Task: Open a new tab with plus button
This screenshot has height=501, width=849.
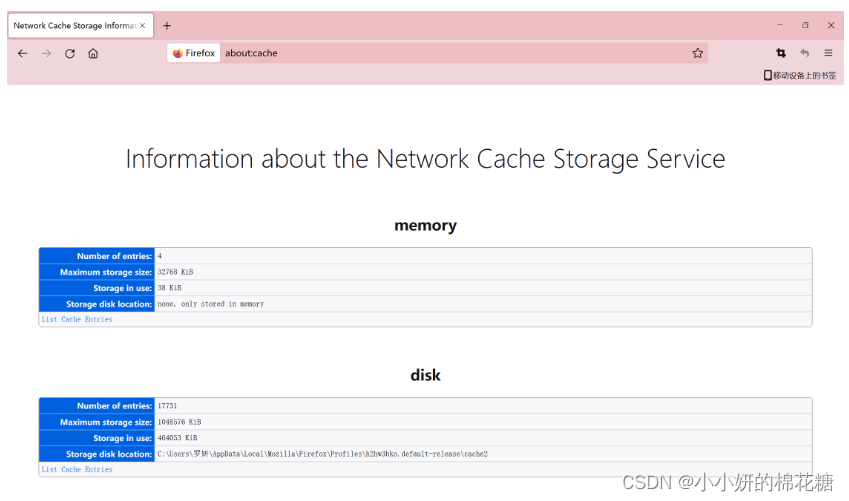Action: coord(167,25)
